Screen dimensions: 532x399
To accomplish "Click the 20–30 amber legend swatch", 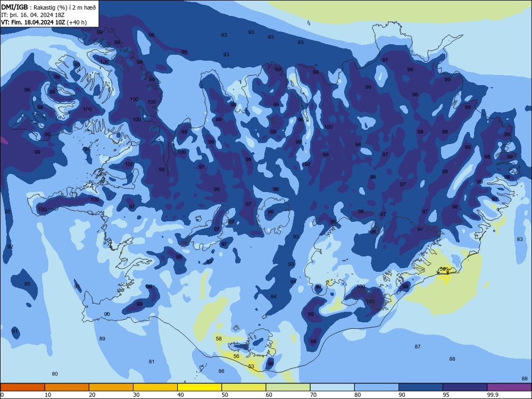I will [x=111, y=387].
